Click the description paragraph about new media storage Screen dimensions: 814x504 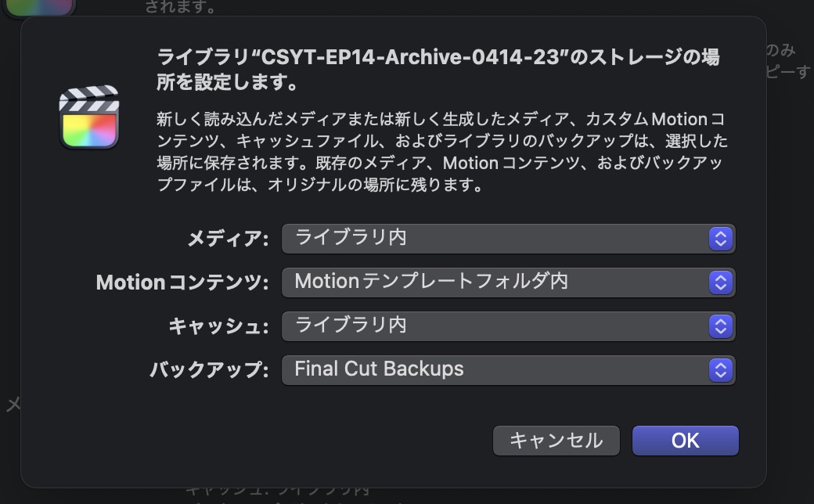(442, 153)
